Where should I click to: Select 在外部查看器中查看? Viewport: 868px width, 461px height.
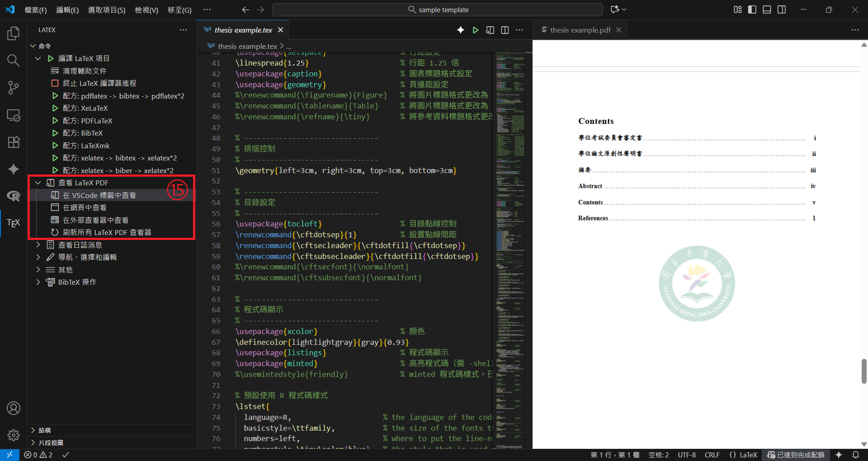tap(112, 220)
